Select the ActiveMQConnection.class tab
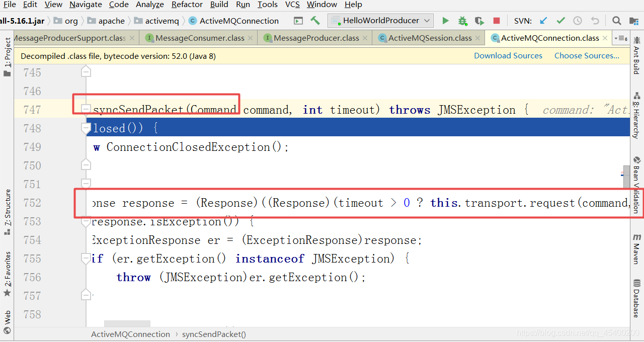This screenshot has height=342, width=644. (x=550, y=38)
